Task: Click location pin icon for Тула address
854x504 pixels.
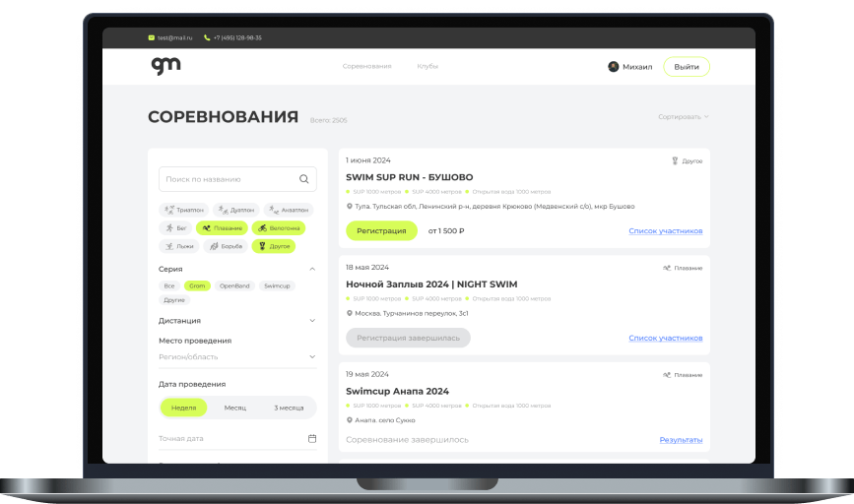Action: click(x=350, y=207)
